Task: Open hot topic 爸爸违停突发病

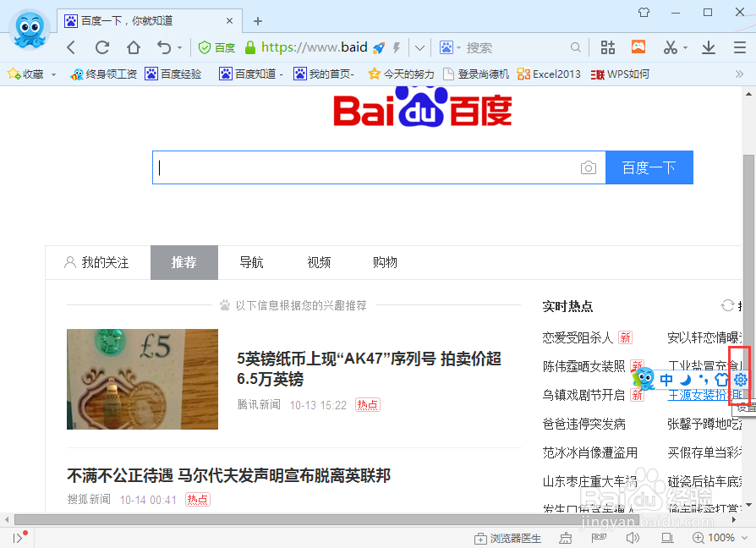Action: [x=583, y=425]
